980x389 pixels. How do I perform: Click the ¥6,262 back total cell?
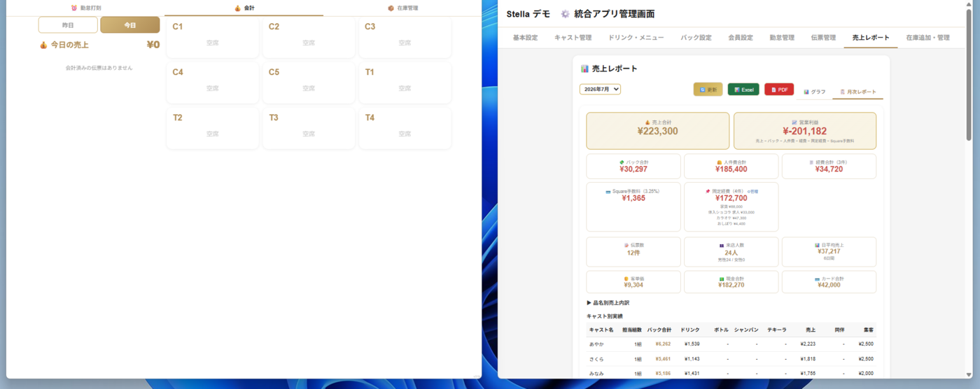[x=663, y=344]
